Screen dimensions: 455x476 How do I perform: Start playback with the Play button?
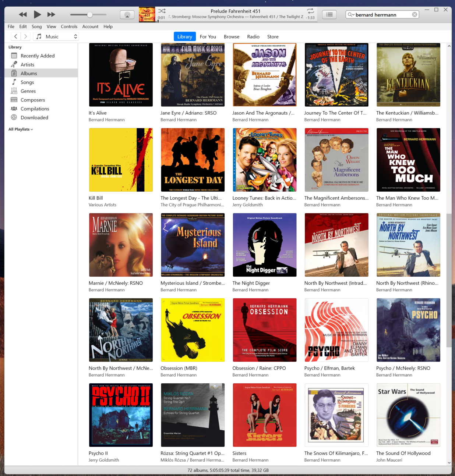point(37,14)
